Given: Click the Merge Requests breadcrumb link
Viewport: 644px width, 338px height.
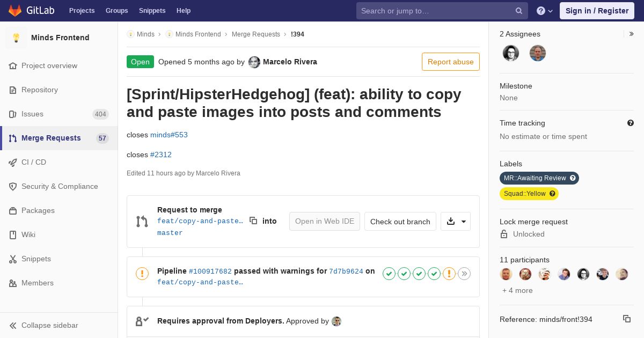Looking at the screenshot, I should click(x=256, y=34).
